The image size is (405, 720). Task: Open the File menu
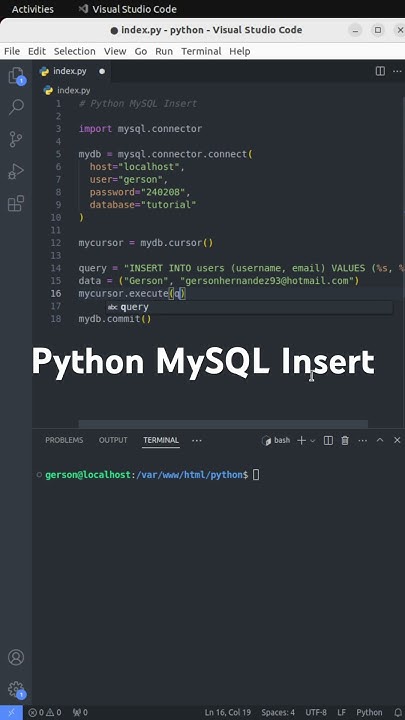[x=12, y=51]
